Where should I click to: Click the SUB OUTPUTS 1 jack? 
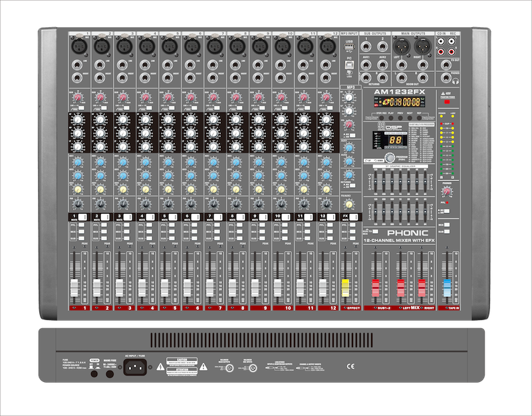click(366, 47)
